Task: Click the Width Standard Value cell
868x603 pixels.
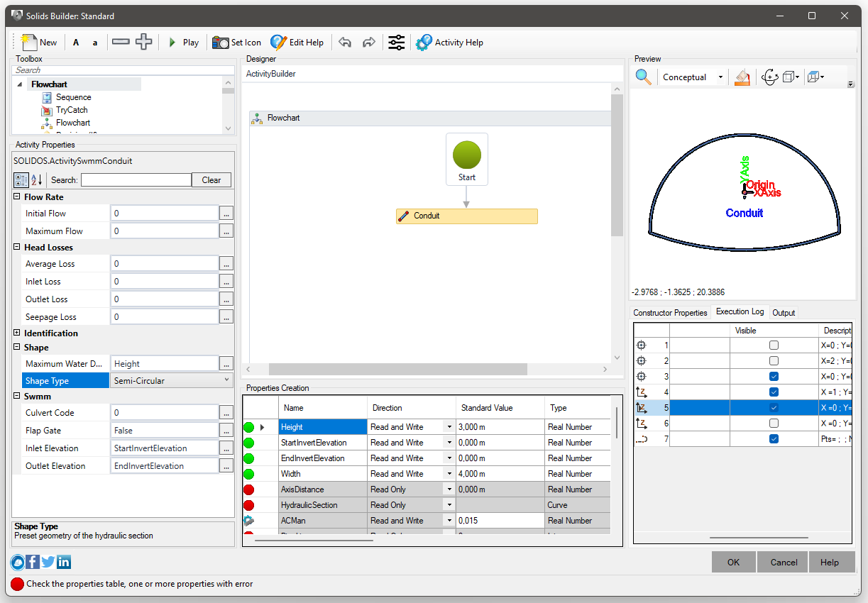Action: click(x=500, y=474)
